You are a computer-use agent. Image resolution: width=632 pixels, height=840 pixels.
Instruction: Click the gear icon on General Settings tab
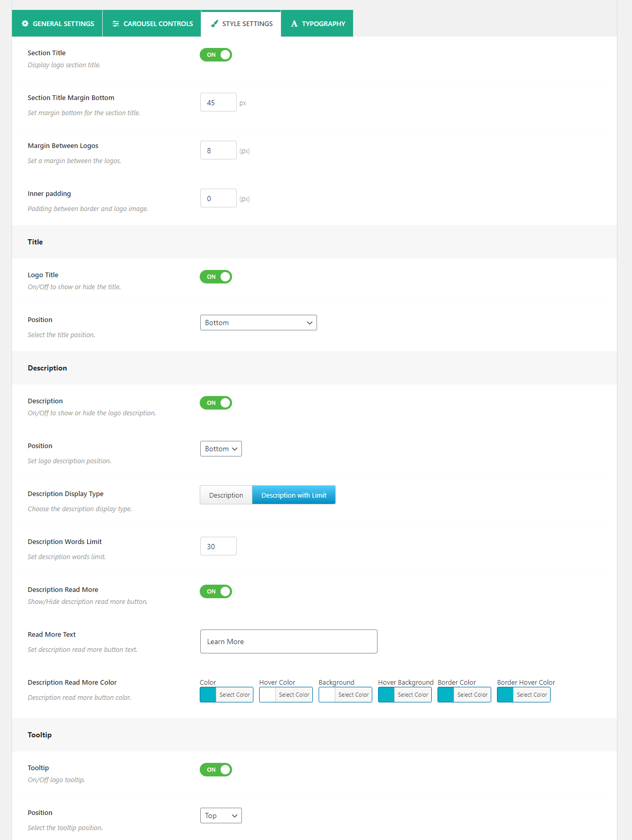[x=25, y=23]
